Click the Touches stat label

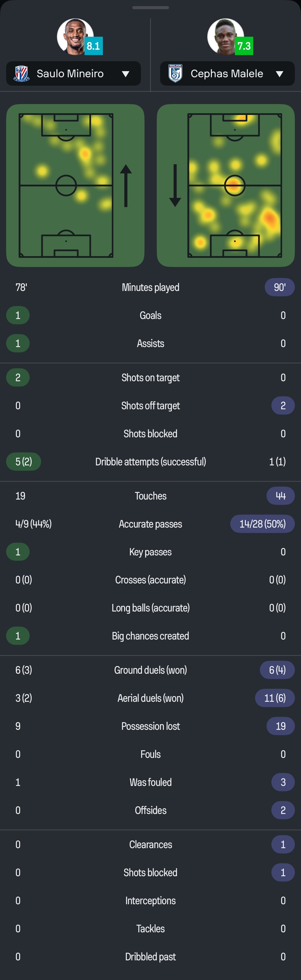(151, 496)
